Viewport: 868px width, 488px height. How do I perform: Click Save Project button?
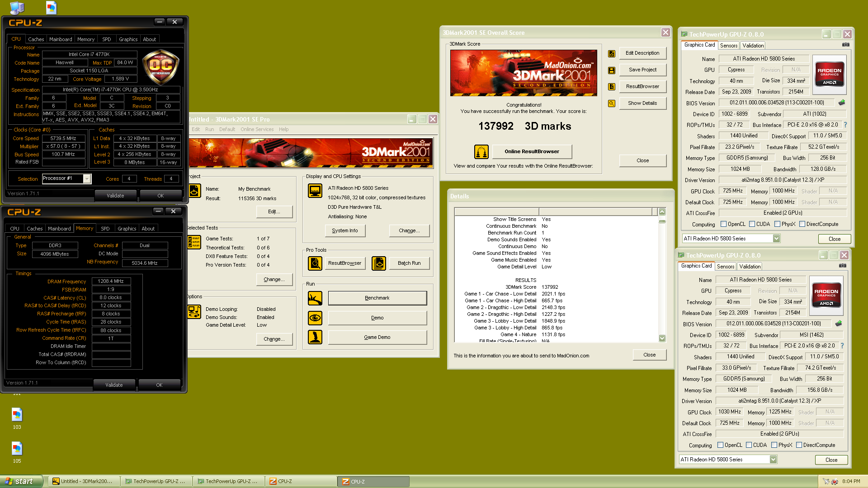point(642,70)
